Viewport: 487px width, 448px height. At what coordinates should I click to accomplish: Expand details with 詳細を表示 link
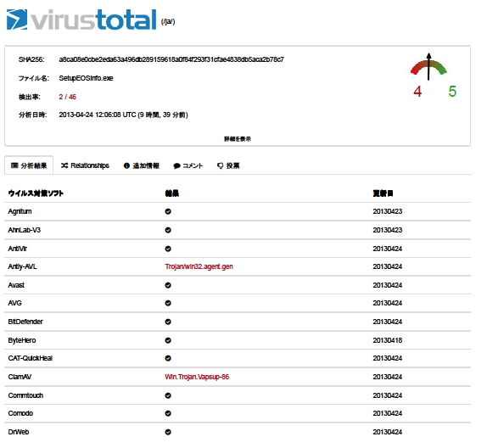coord(238,139)
